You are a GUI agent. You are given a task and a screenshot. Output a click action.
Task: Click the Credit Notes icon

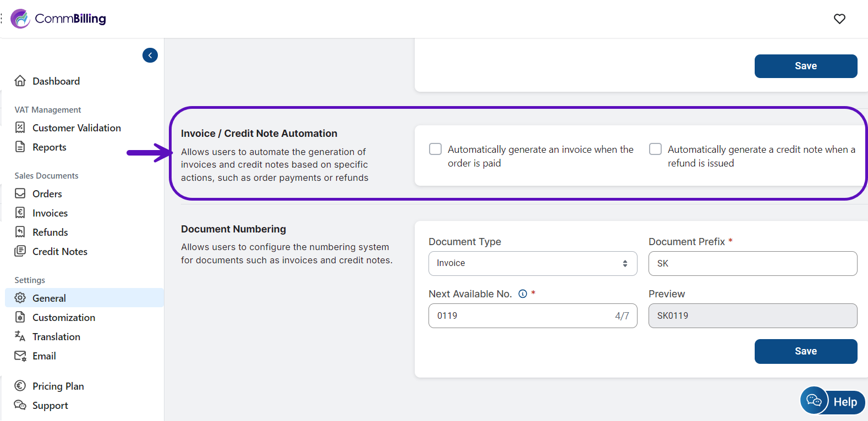click(20, 251)
